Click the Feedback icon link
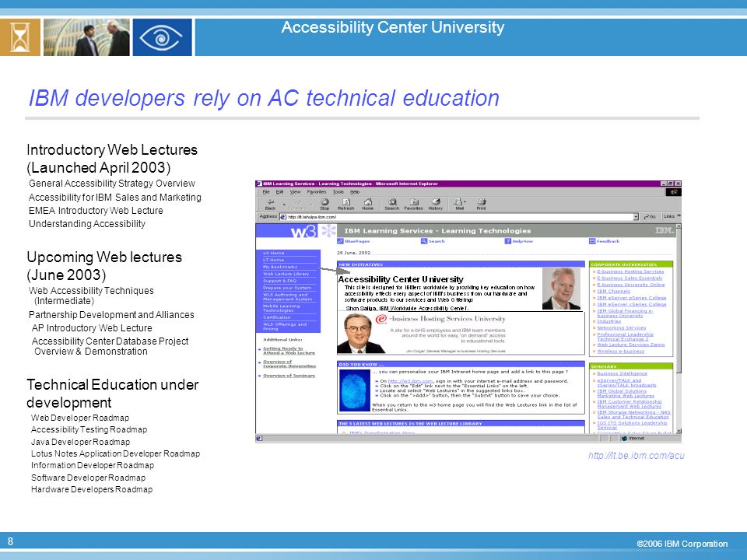This screenshot has width=747, height=560. click(x=604, y=241)
